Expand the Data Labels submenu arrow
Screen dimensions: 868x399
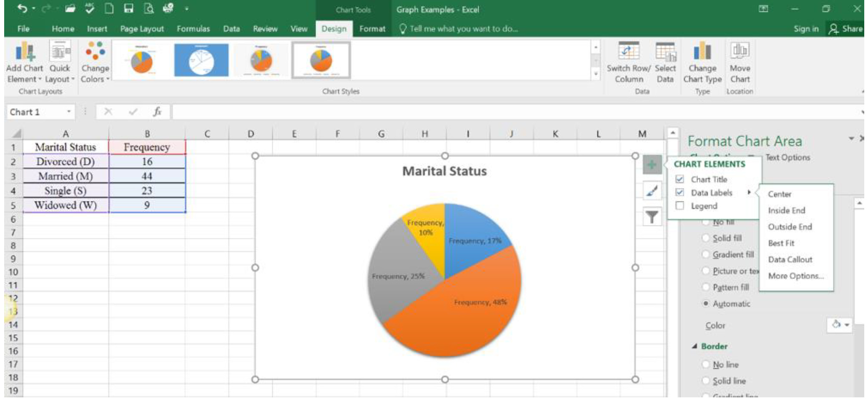pos(749,192)
